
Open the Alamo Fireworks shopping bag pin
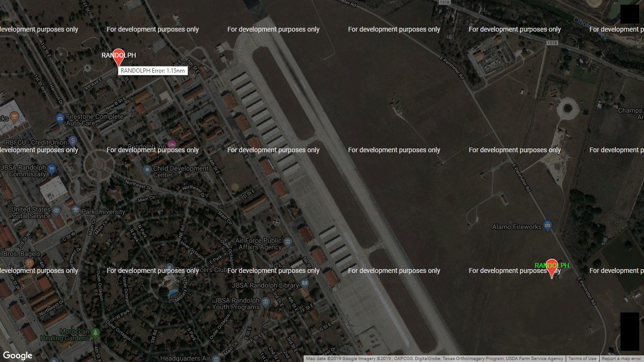pyautogui.click(x=547, y=225)
